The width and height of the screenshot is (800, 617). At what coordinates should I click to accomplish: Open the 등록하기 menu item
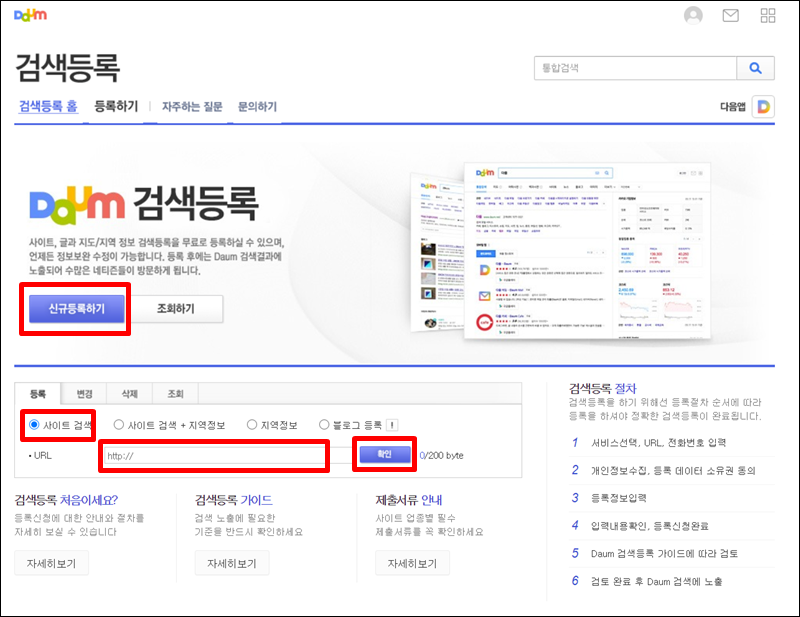tap(116, 106)
